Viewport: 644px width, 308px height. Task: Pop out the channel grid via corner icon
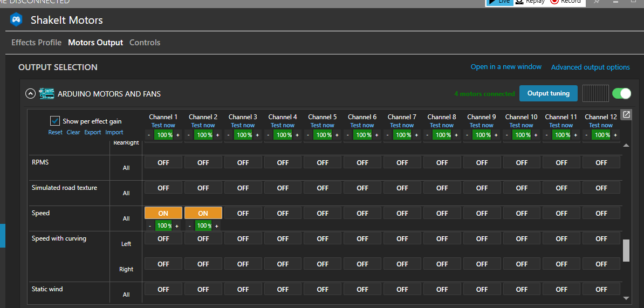point(626,114)
